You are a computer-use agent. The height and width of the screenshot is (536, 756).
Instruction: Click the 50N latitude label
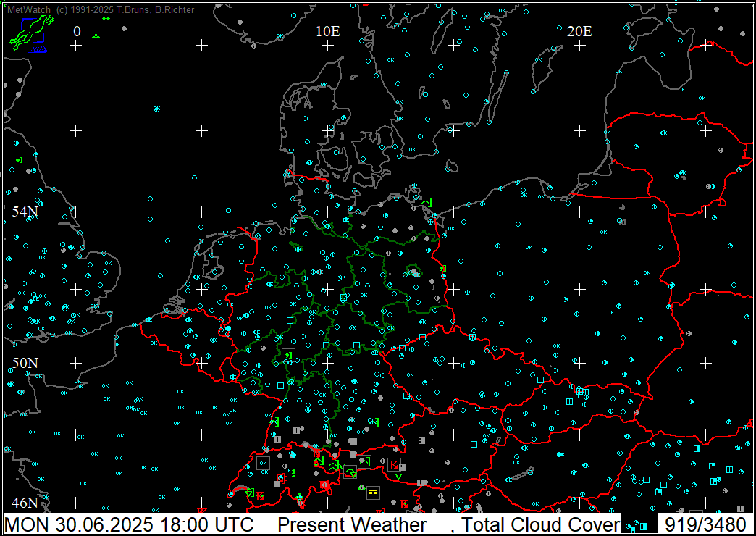(25, 363)
